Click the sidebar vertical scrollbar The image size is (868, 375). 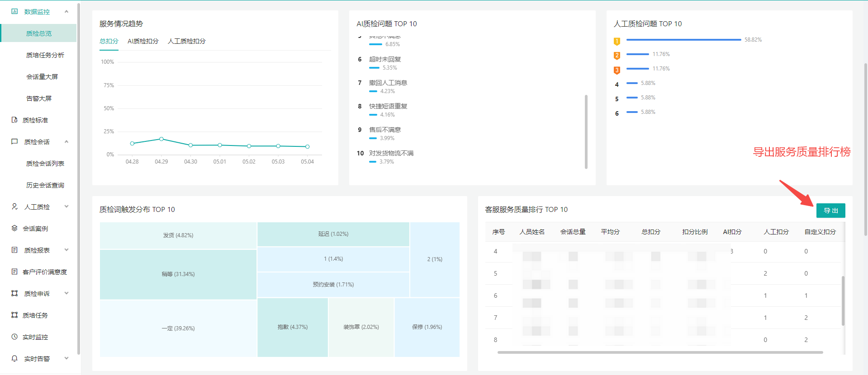(79, 178)
